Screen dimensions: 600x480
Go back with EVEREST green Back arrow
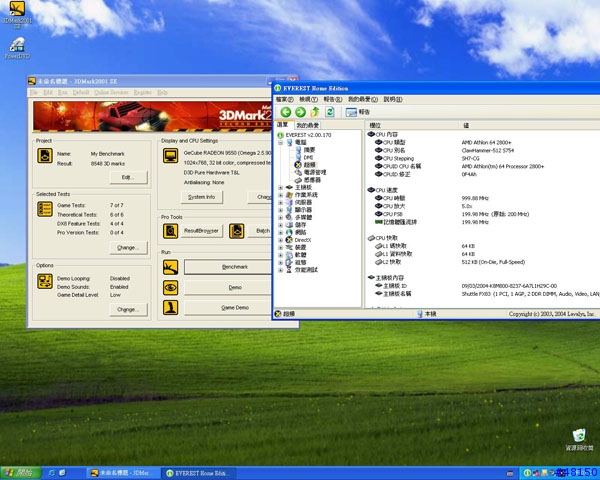[x=285, y=112]
